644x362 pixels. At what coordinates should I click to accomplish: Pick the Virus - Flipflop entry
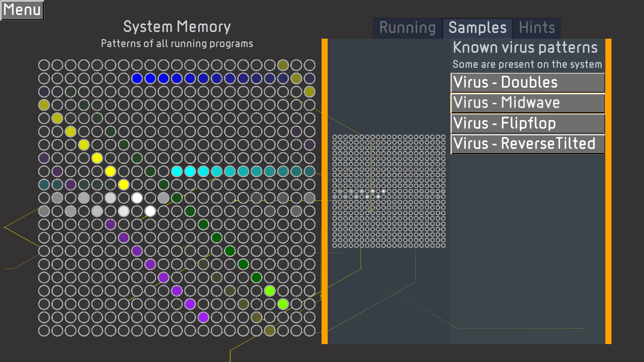coord(528,124)
